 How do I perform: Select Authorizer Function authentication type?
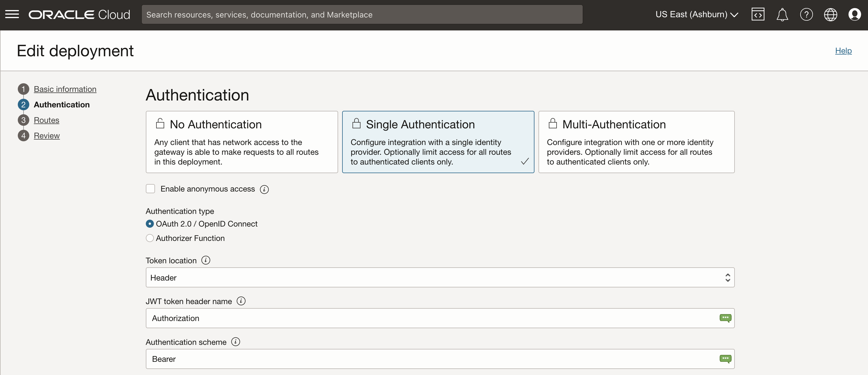click(150, 238)
